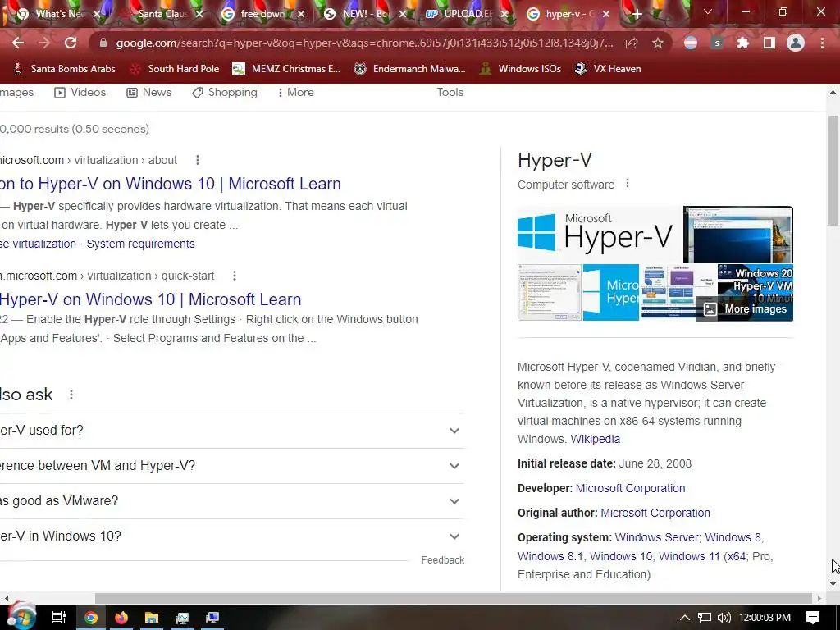Open Hyper-V knowledge panel options dots
Viewport: 840px width, 630px height.
click(628, 184)
